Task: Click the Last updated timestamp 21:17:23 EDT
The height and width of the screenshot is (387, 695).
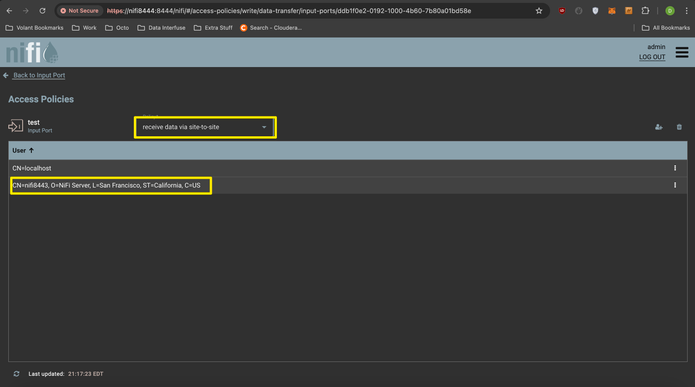Action: click(x=86, y=374)
